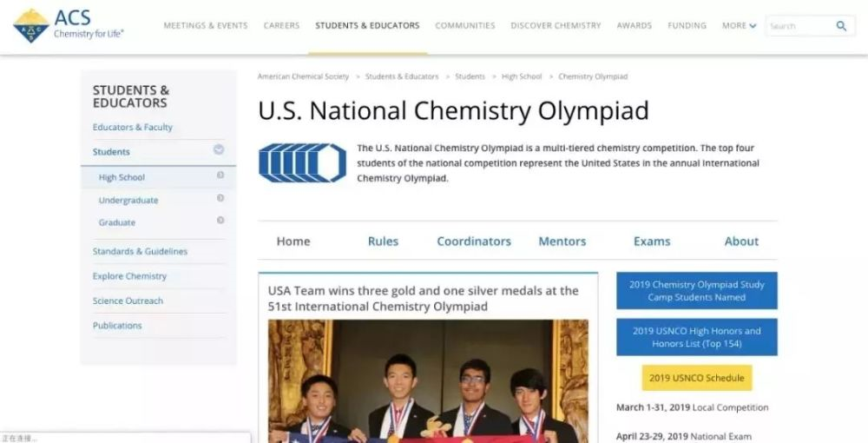868x443 pixels.
Task: Open the Explore Chemistry sidebar link
Action: (x=129, y=276)
